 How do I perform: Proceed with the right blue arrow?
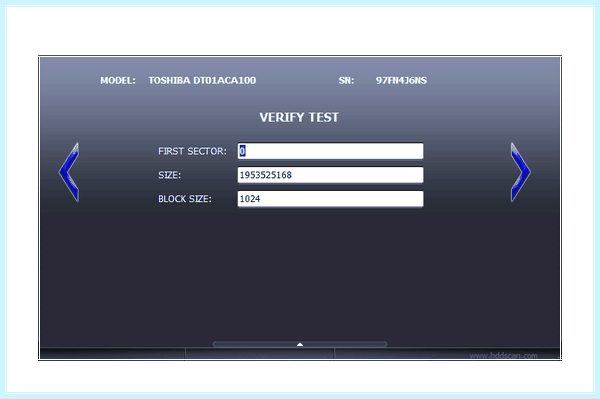click(520, 172)
